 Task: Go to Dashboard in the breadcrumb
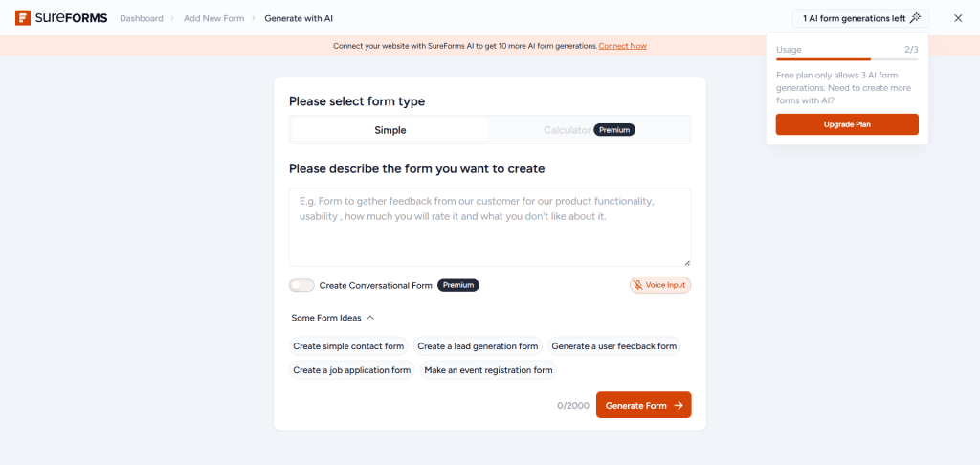point(141,18)
